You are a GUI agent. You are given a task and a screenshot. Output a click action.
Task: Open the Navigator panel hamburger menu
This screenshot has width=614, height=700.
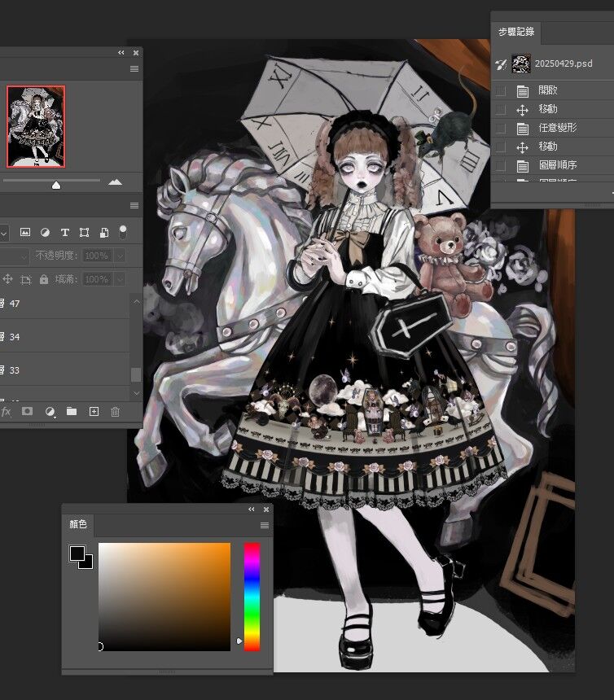click(134, 68)
